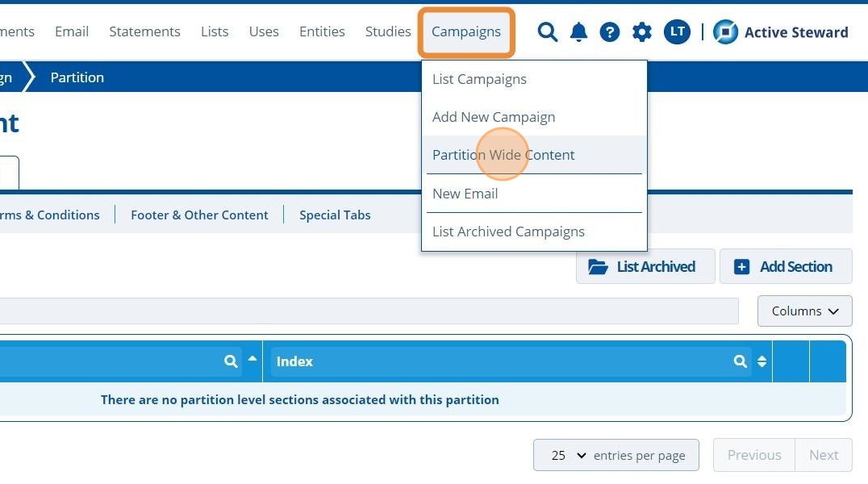Click the Add Section button

[785, 267]
